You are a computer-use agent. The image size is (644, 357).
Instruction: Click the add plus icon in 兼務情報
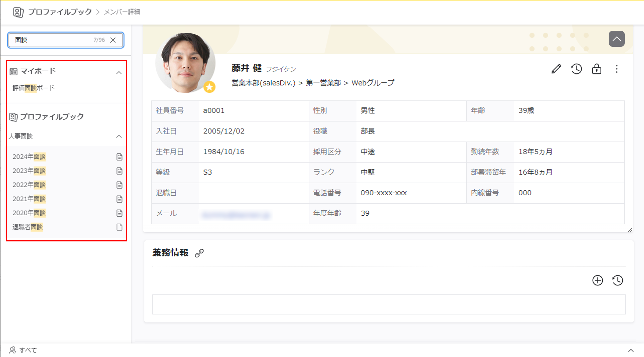pos(597,280)
